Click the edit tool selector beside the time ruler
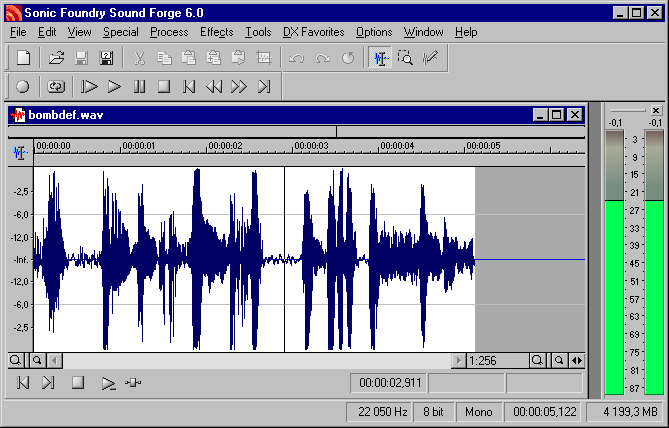The image size is (669, 428). tap(20, 152)
